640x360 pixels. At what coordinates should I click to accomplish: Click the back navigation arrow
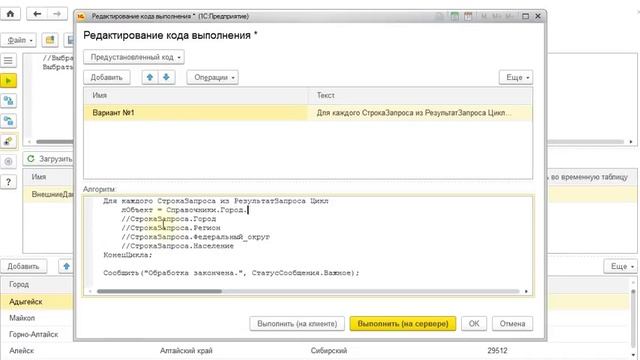(x=37, y=14)
